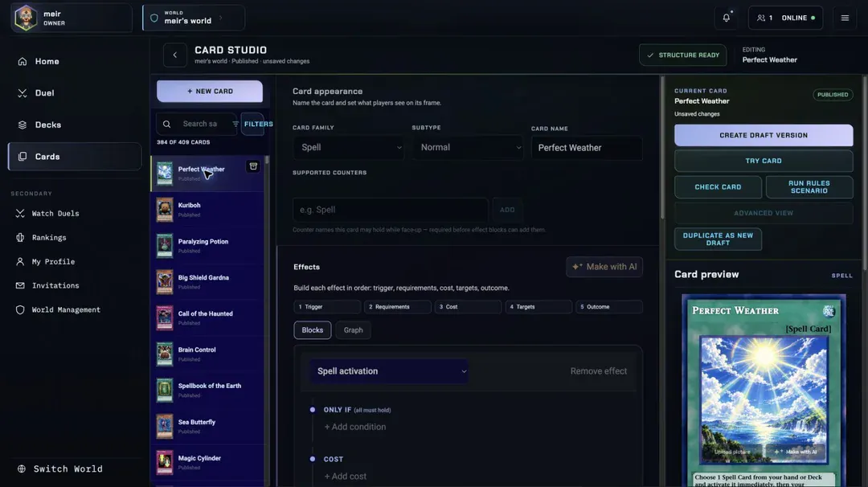Click the Home icon in sidebar
The width and height of the screenshot is (868, 487).
pyautogui.click(x=23, y=61)
